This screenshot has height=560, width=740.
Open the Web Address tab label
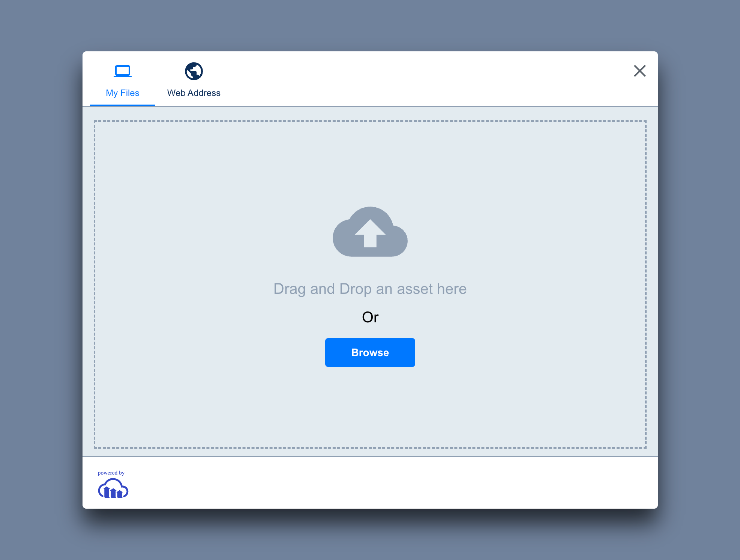tap(194, 93)
